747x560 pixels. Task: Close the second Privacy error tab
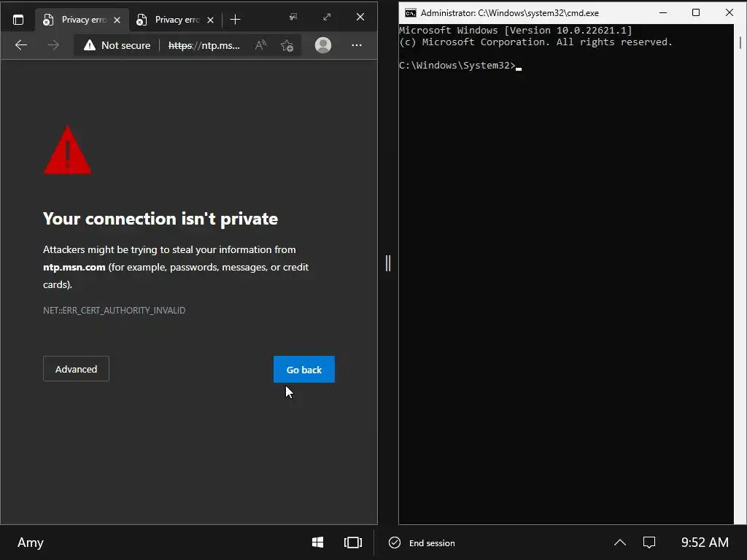click(x=211, y=20)
